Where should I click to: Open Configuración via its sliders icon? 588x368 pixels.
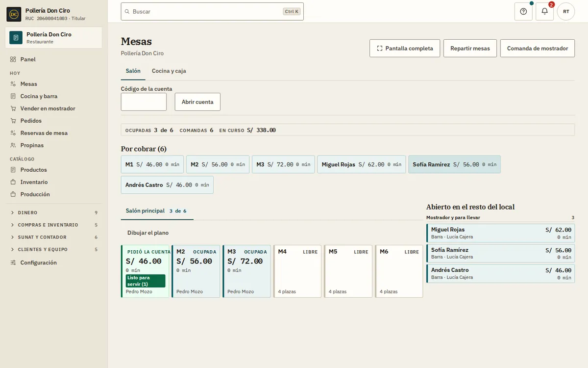13,263
